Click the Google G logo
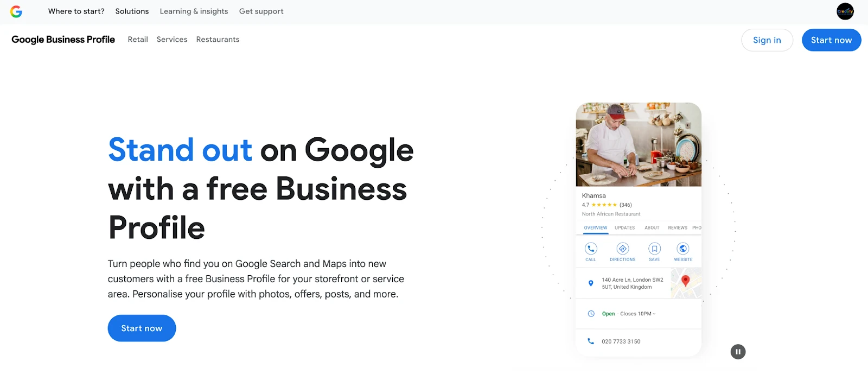Image resolution: width=868 pixels, height=387 pixels. click(16, 11)
